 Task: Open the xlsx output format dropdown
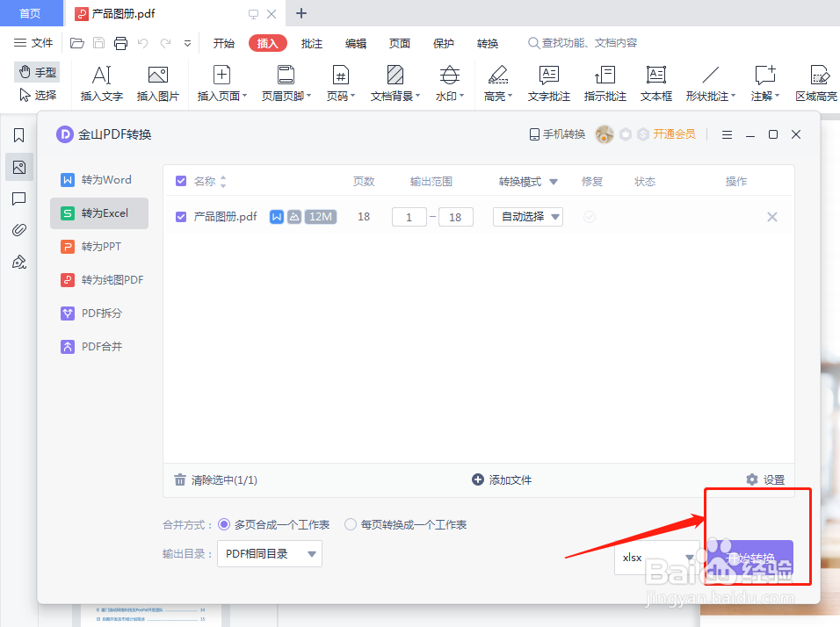(656, 558)
